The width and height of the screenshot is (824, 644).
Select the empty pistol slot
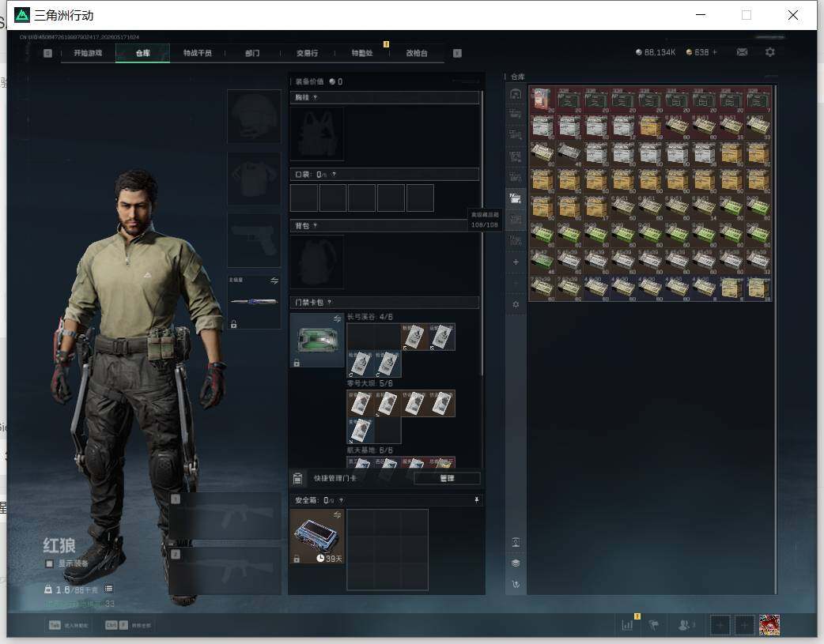[254, 240]
